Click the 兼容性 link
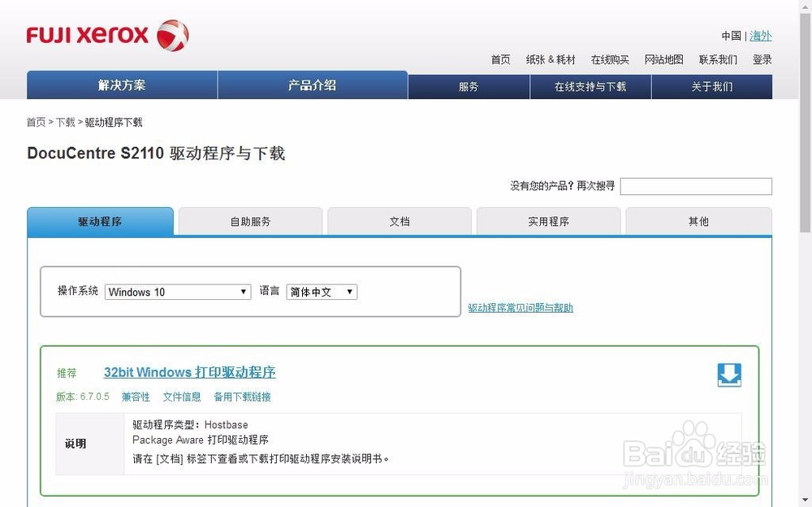The height and width of the screenshot is (507, 812). click(x=136, y=396)
